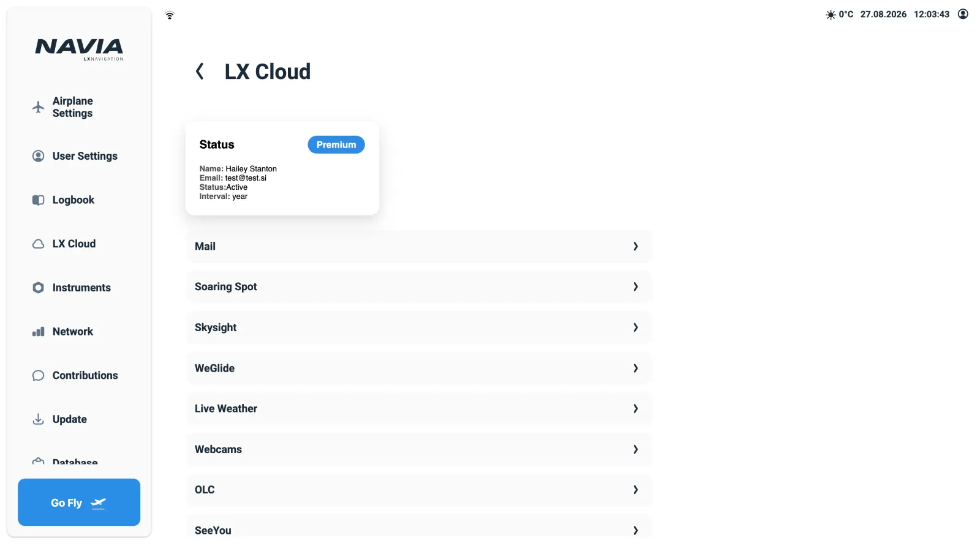
Task: Open the Webcams row
Action: 419,449
